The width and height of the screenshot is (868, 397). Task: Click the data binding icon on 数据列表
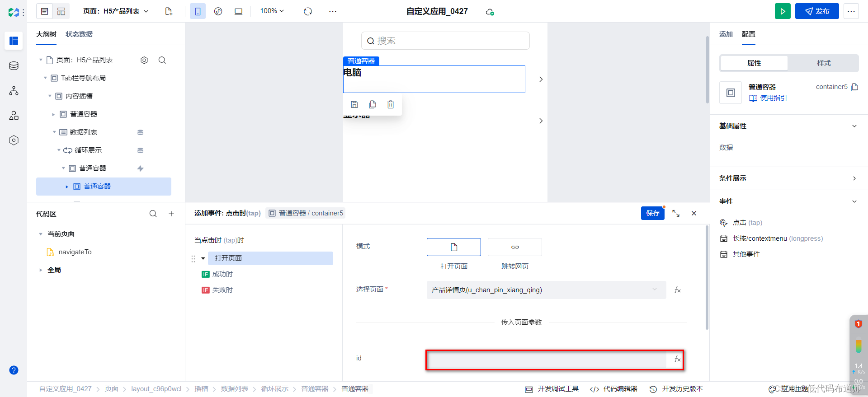141,132
